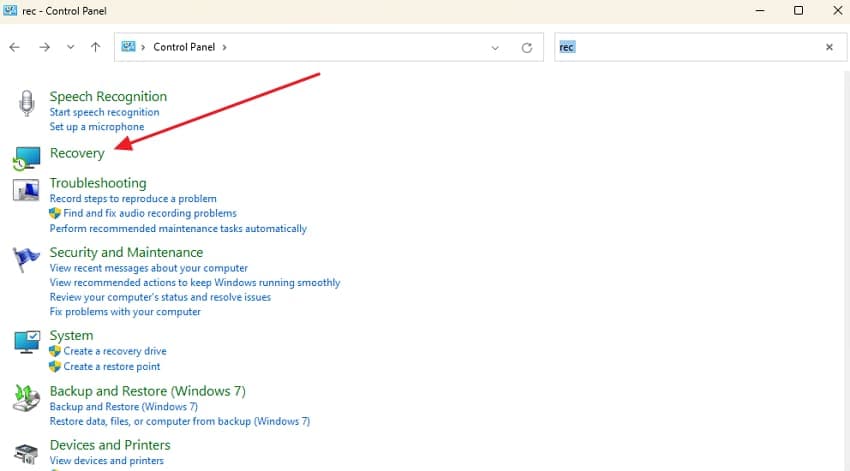The width and height of the screenshot is (850, 471).
Task: Go up one level with the up arrow
Action: (95, 47)
